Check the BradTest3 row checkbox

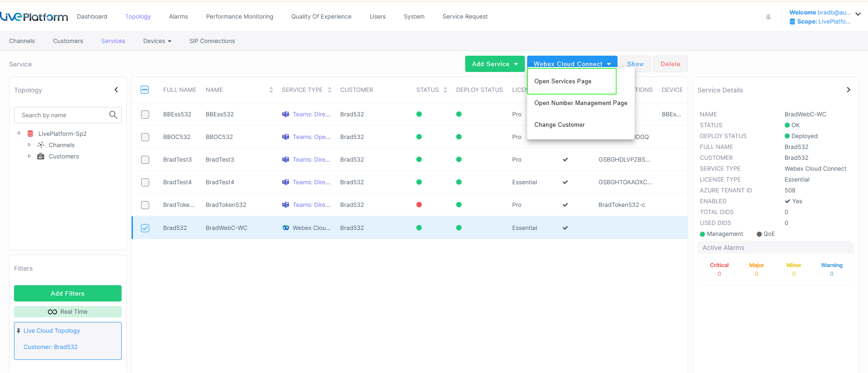tap(145, 160)
